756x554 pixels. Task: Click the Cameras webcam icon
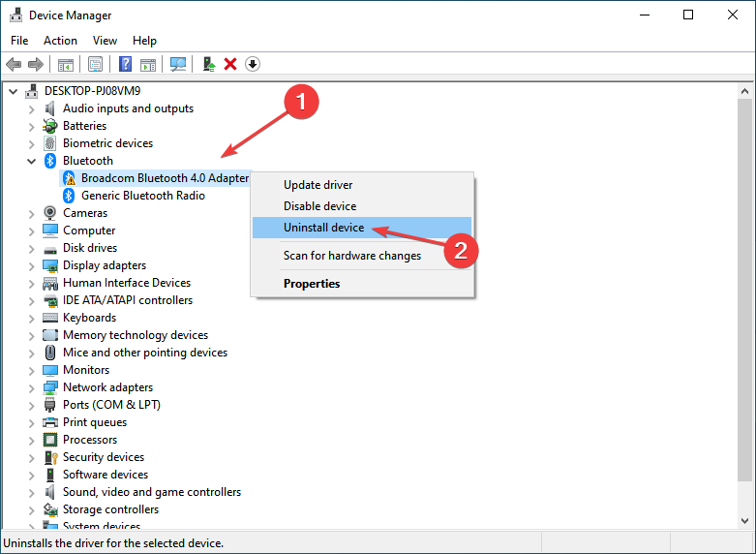tap(49, 213)
